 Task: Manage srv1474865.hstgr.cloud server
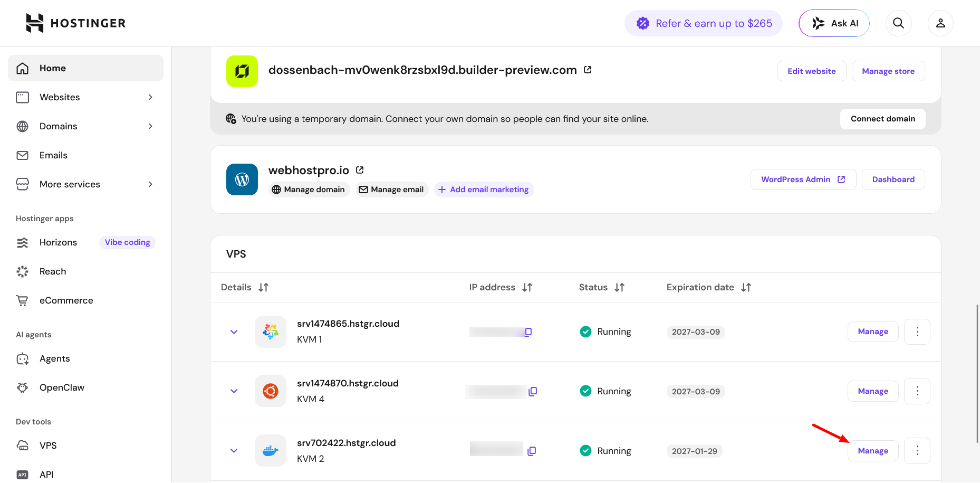(x=873, y=332)
